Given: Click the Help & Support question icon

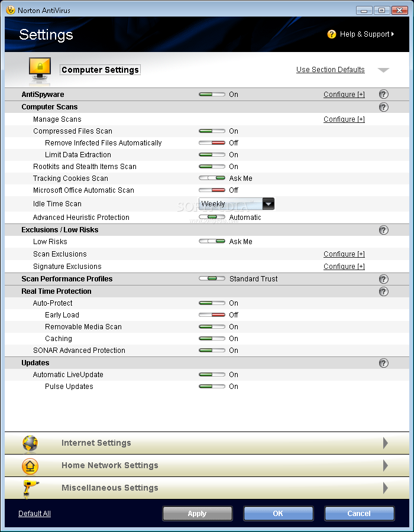Looking at the screenshot, I should click(x=332, y=34).
